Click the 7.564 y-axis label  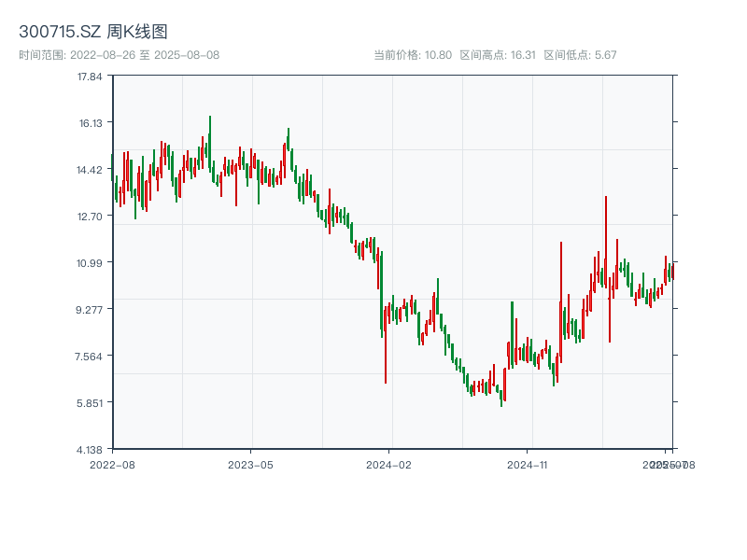pos(90,357)
